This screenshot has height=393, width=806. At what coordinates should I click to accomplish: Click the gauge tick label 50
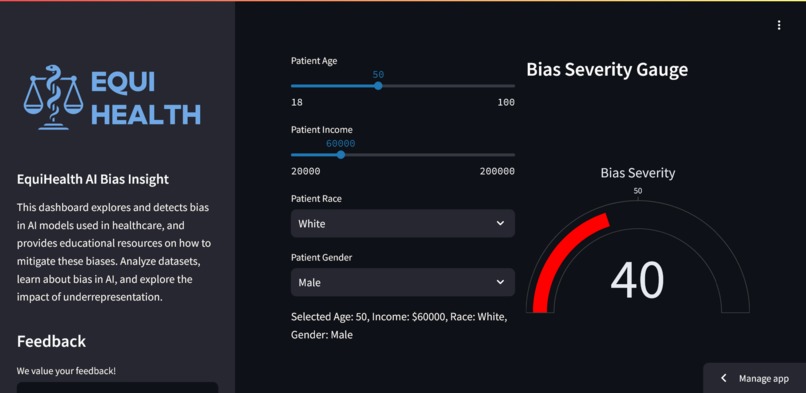[638, 191]
